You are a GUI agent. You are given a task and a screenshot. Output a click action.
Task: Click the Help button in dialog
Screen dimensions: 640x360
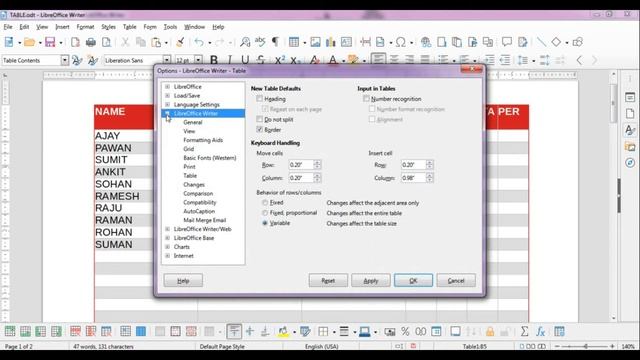(183, 280)
